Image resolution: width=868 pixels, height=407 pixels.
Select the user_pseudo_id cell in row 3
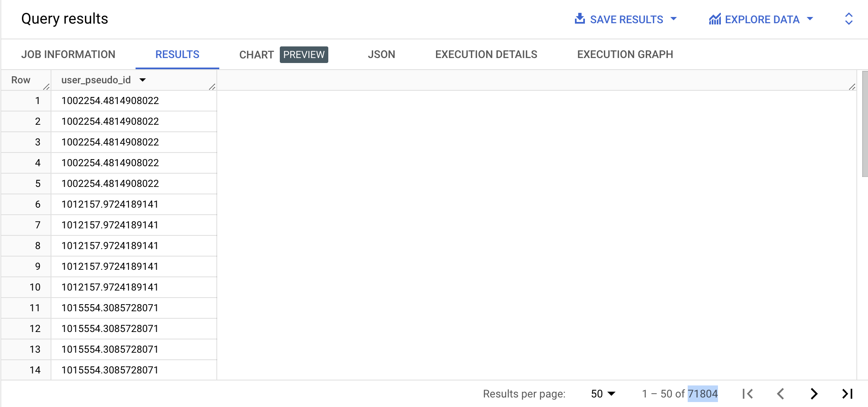[134, 142]
